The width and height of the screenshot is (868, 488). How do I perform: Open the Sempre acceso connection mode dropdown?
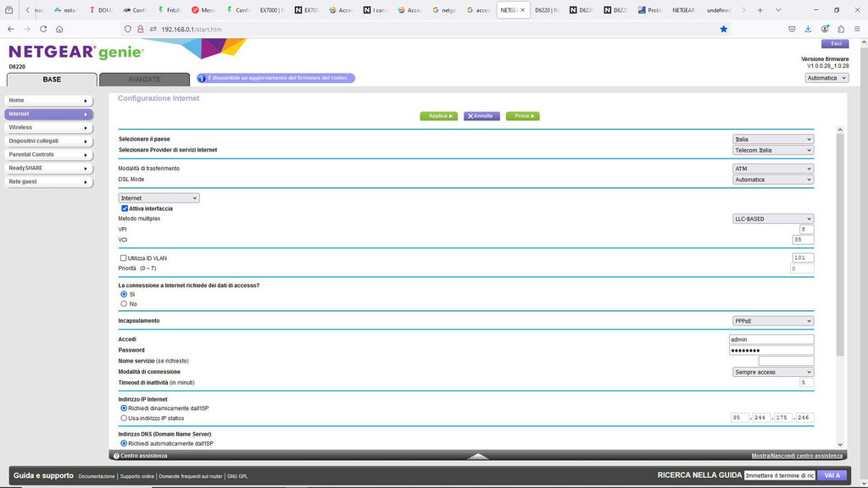pyautogui.click(x=773, y=373)
